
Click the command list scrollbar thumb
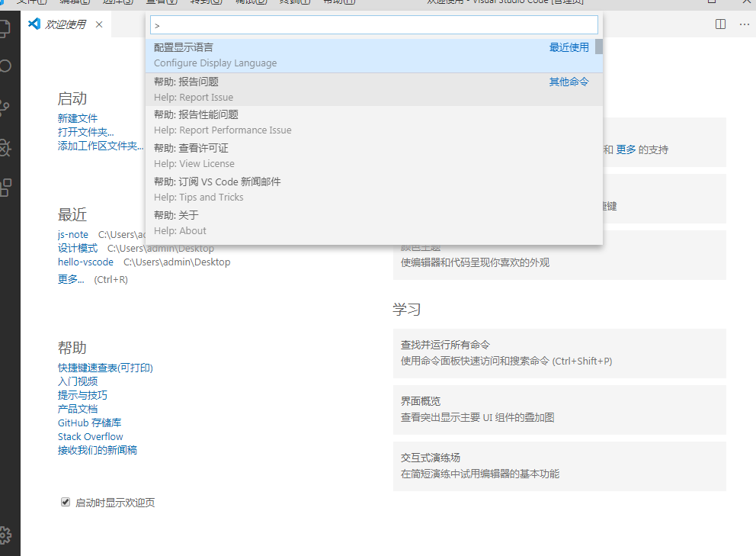coord(599,47)
